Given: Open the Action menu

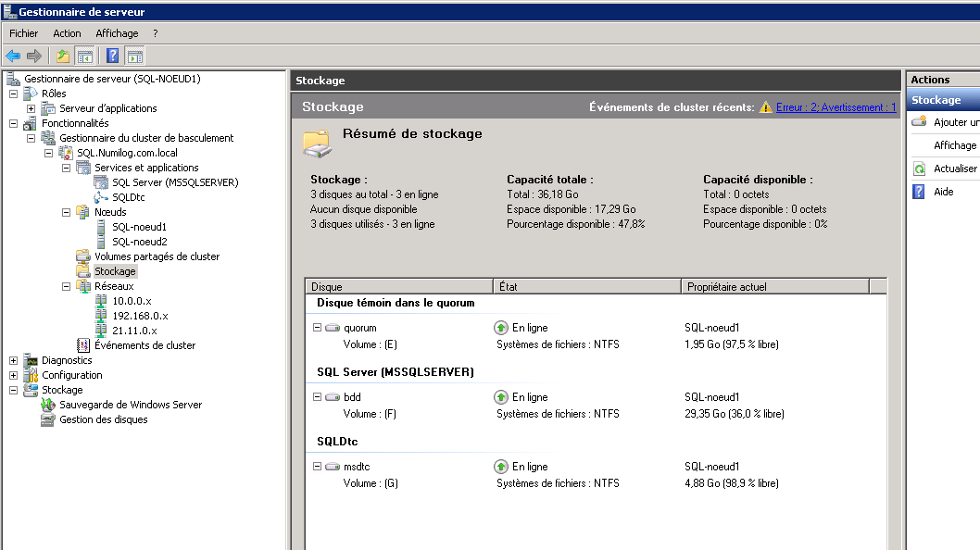Looking at the screenshot, I should click(67, 33).
